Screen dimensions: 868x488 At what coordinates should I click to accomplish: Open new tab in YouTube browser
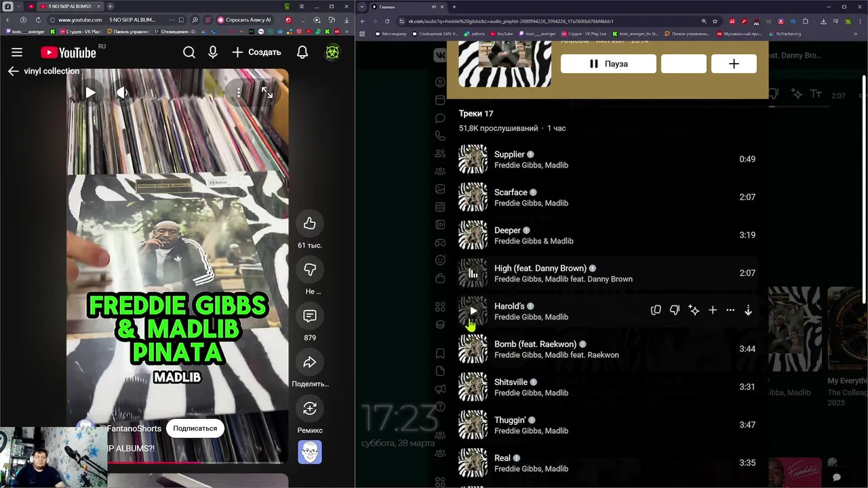click(x=111, y=6)
